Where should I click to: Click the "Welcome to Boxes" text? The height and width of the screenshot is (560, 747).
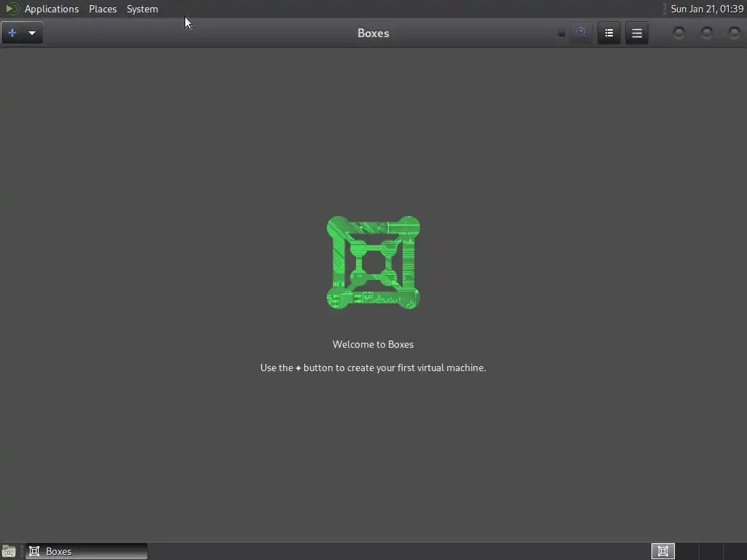tap(373, 344)
